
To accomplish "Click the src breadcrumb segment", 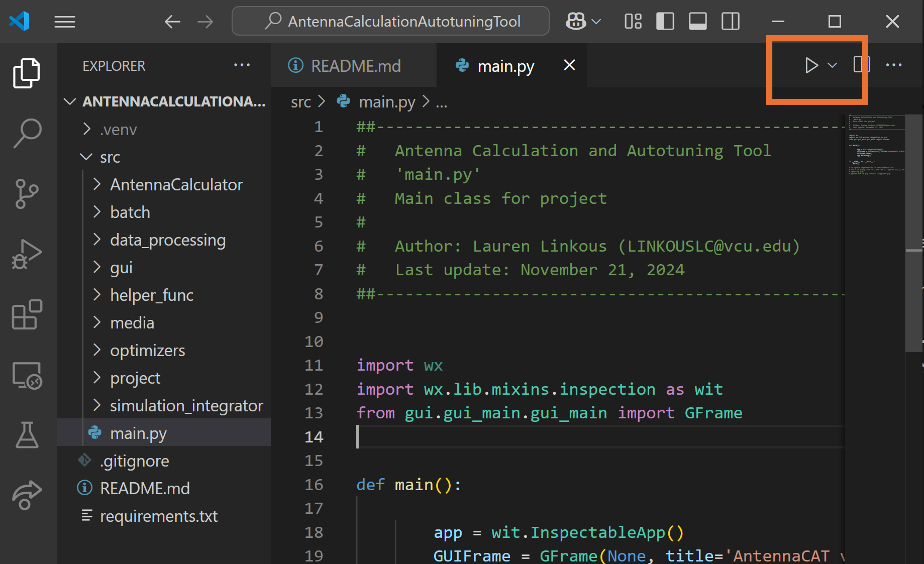I will (x=301, y=102).
